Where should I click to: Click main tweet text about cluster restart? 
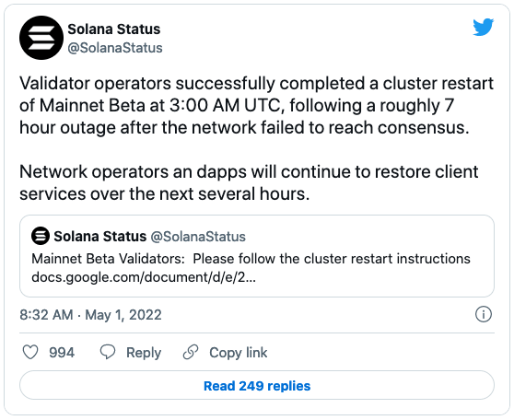pos(256,105)
